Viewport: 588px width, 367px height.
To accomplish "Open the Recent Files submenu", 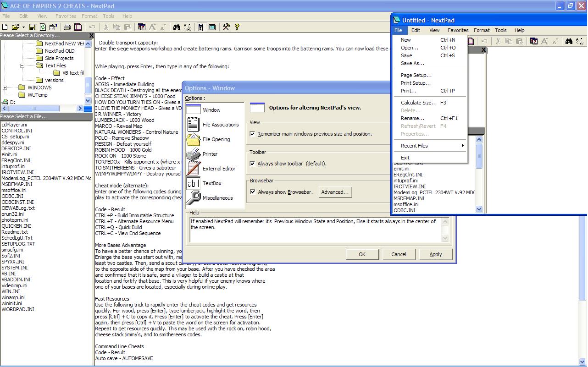I will (414, 146).
